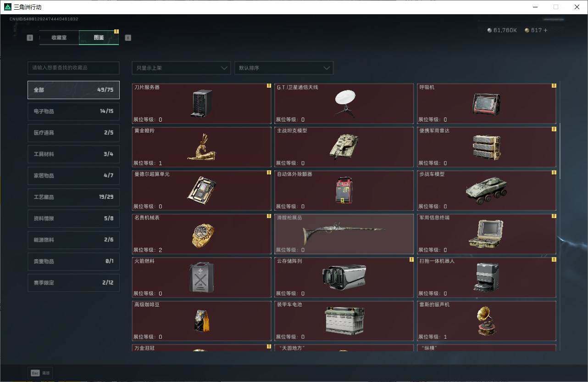
Task: Click the collectible search input field
Action: (x=73, y=67)
